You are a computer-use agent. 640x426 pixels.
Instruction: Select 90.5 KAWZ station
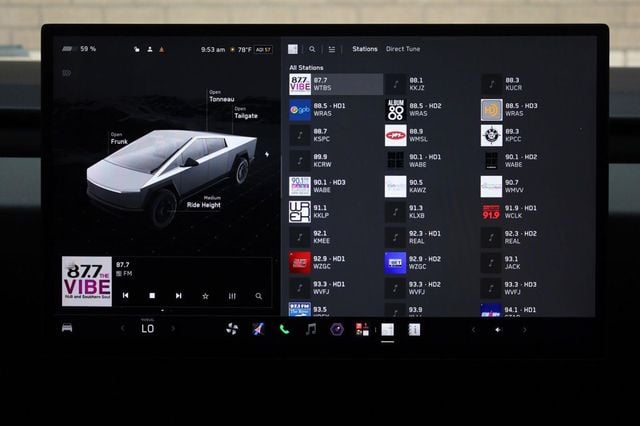tap(432, 186)
